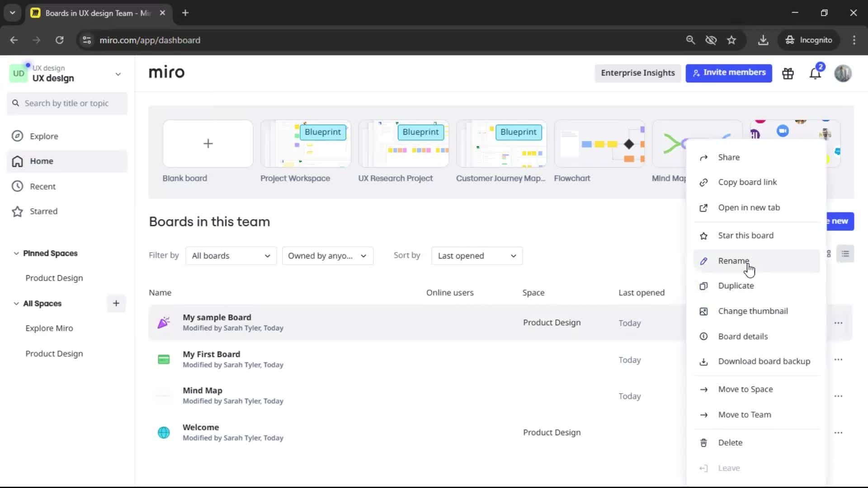Open the Last opened sort dropdown
The height and width of the screenshot is (488, 868).
[477, 256]
